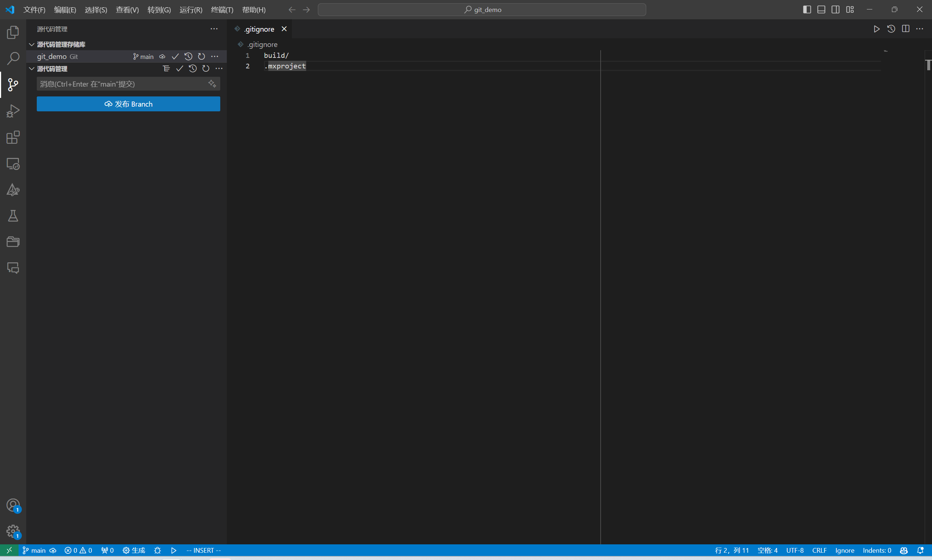Open the Search view in activity bar
The height and width of the screenshot is (560, 932).
(13, 59)
